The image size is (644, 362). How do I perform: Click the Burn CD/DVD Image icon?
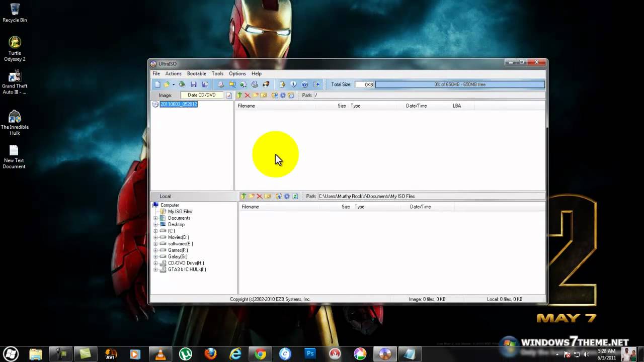266,84
